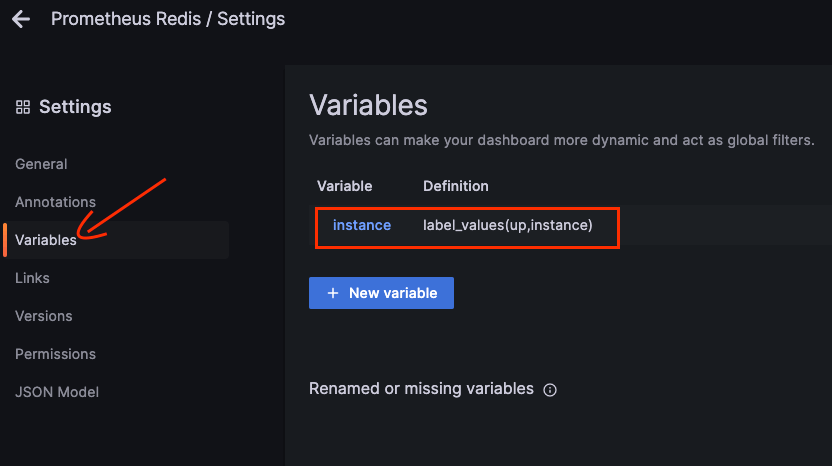
Task: Open the General settings section
Action: click(41, 164)
